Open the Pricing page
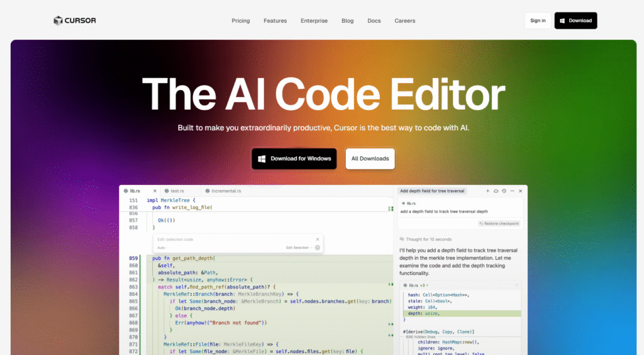This screenshot has height=355, width=644. pyautogui.click(x=241, y=21)
